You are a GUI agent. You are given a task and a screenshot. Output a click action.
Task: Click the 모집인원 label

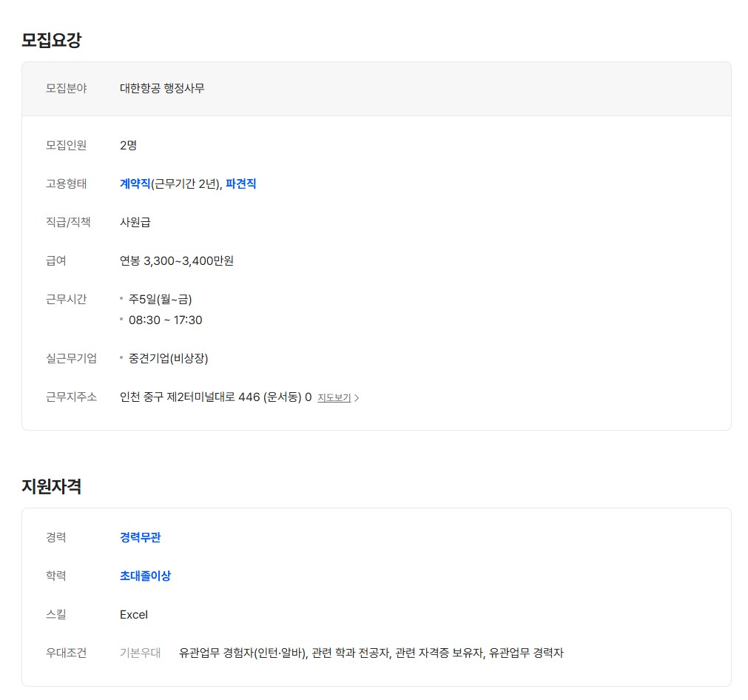(67, 145)
